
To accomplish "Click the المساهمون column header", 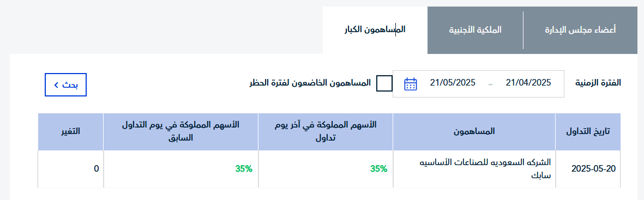I will tap(474, 132).
